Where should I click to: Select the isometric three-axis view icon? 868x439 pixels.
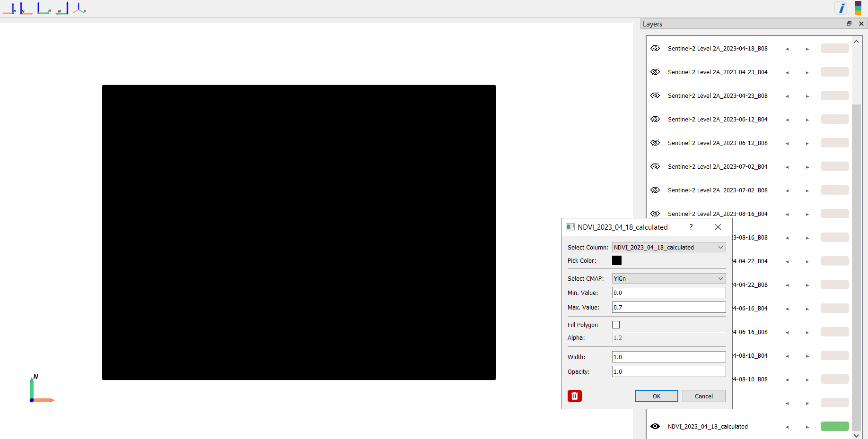point(79,9)
